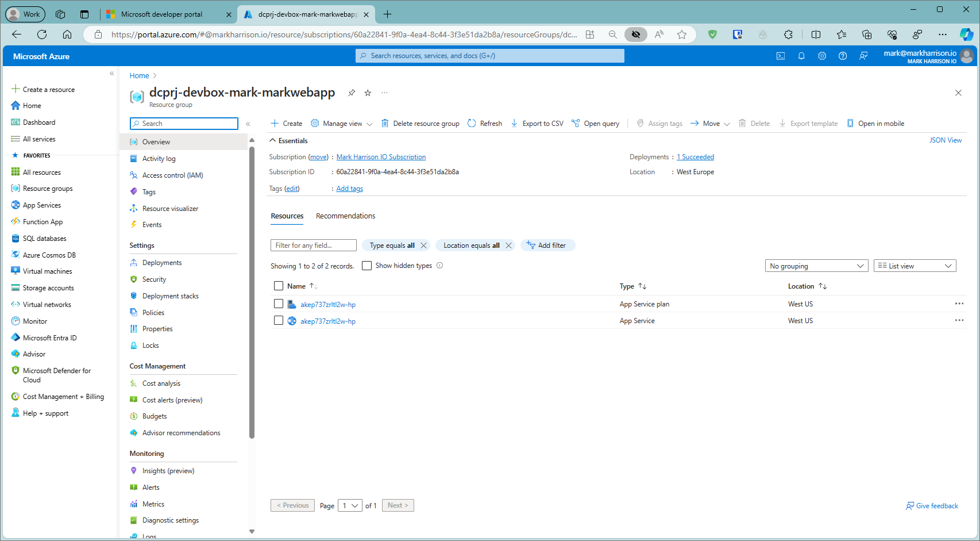This screenshot has height=541, width=980.
Task: Open help question mark icon
Action: [843, 56]
